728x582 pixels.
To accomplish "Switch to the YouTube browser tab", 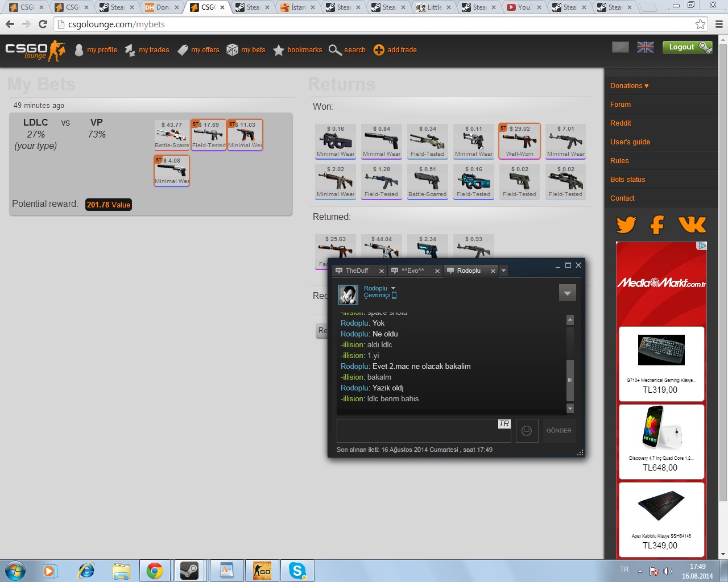I will tap(524, 7).
